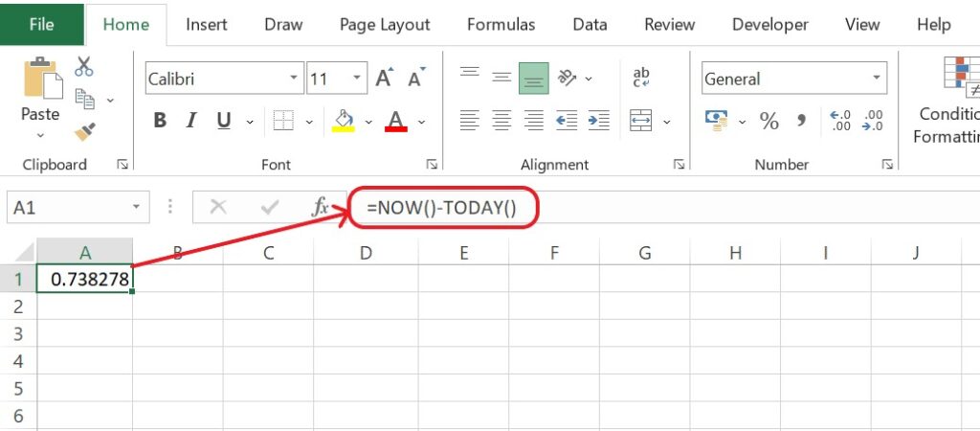Switch to the Formulas tab

point(501,24)
